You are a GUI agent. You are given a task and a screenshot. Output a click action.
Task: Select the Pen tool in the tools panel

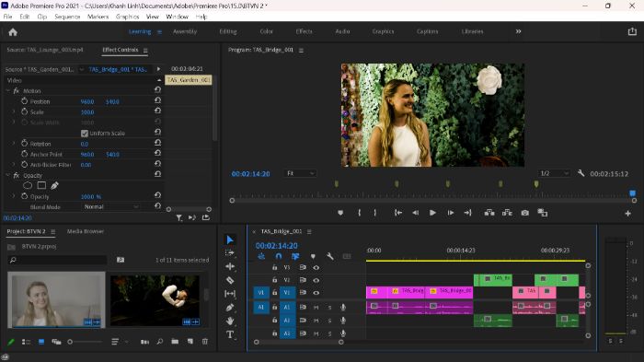click(230, 308)
